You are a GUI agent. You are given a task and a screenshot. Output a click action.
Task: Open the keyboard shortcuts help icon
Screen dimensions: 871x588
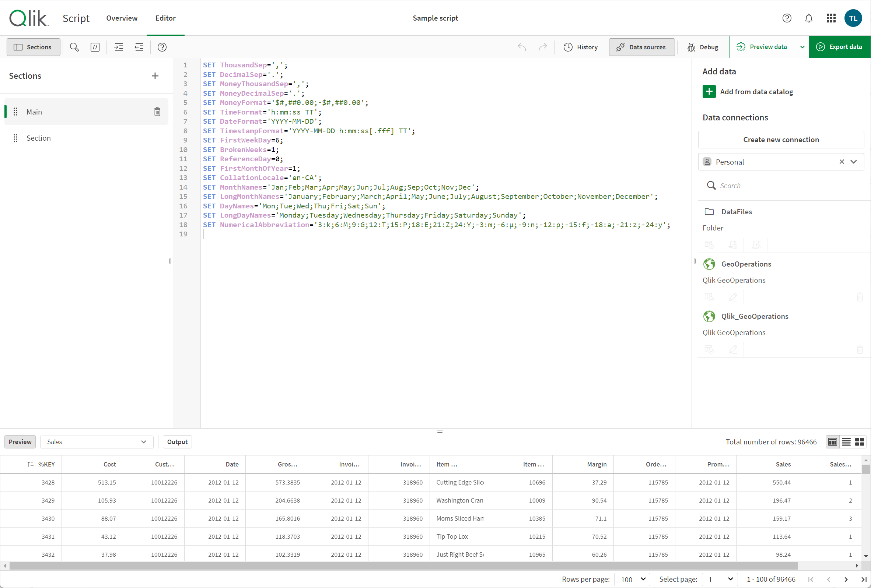162,47
